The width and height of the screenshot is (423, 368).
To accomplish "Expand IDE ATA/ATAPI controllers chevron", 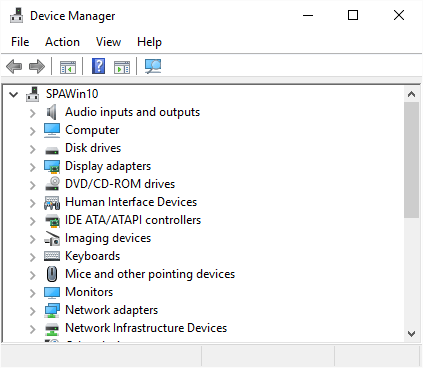I will pos(32,221).
